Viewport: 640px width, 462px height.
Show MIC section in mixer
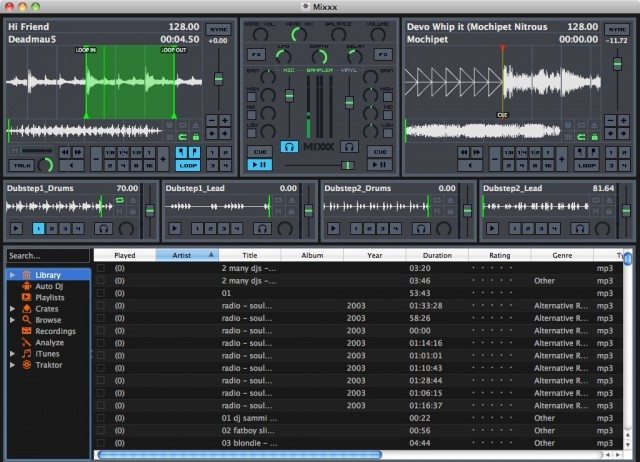(289, 70)
